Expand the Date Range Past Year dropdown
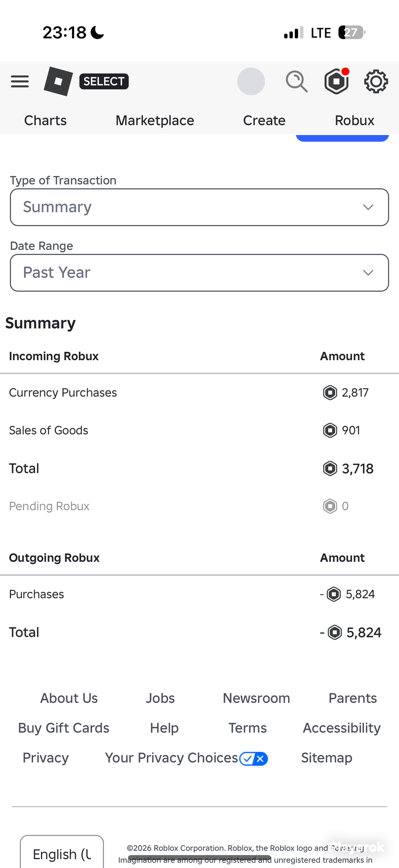Image resolution: width=399 pixels, height=868 pixels. pos(199,273)
